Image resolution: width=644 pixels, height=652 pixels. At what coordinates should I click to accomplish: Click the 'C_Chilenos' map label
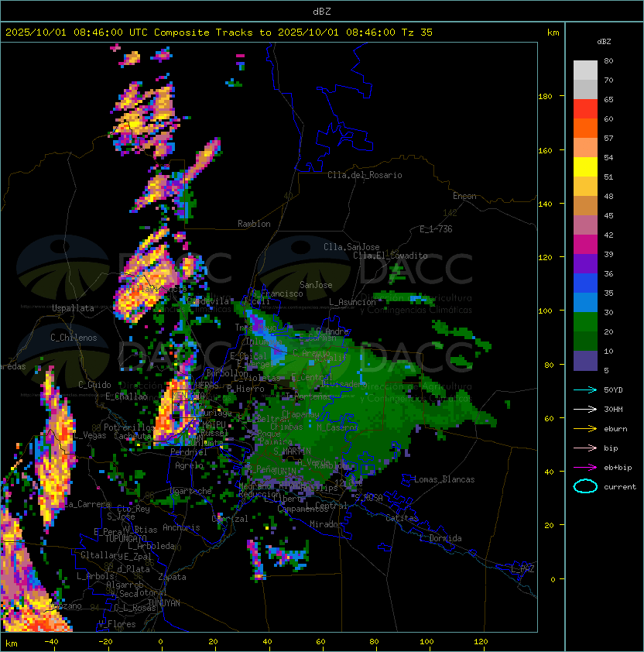[74, 338]
